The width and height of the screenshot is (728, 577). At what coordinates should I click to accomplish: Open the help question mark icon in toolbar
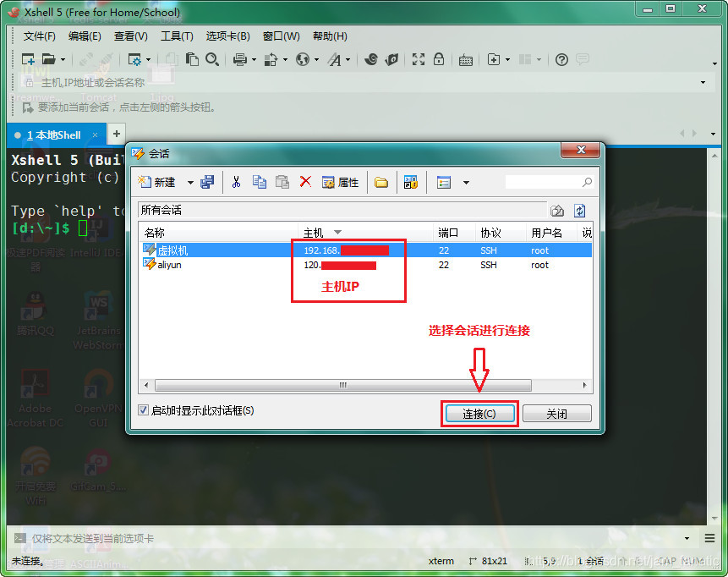pyautogui.click(x=561, y=59)
